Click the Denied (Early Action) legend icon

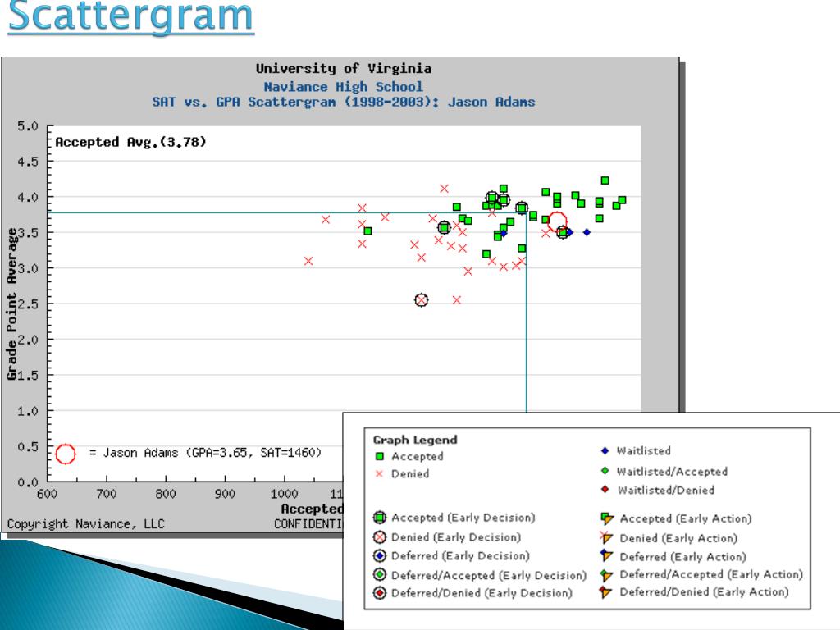pyautogui.click(x=606, y=537)
